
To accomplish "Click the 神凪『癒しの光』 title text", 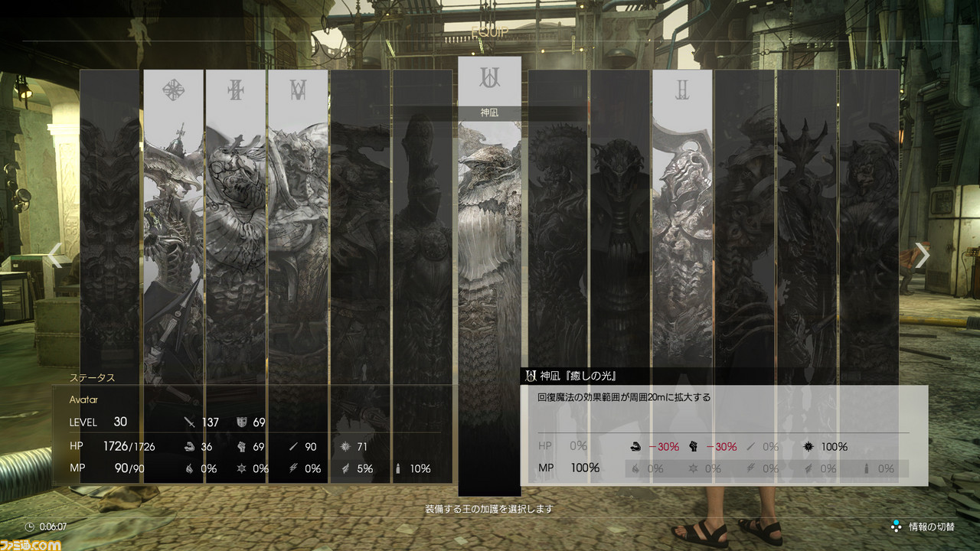I will click(578, 376).
